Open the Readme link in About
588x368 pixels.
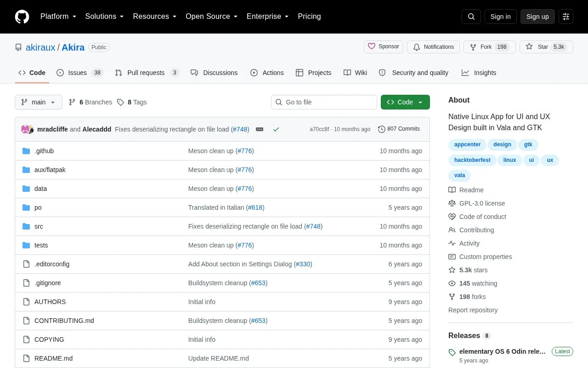(x=466, y=190)
